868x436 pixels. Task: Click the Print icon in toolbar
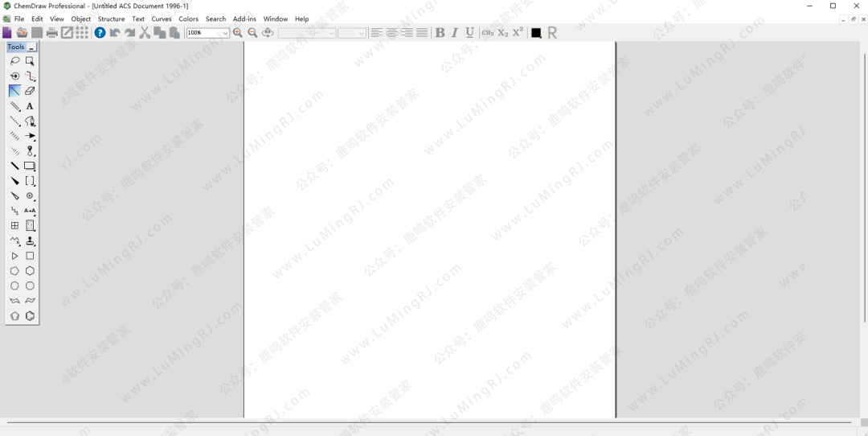coord(52,33)
